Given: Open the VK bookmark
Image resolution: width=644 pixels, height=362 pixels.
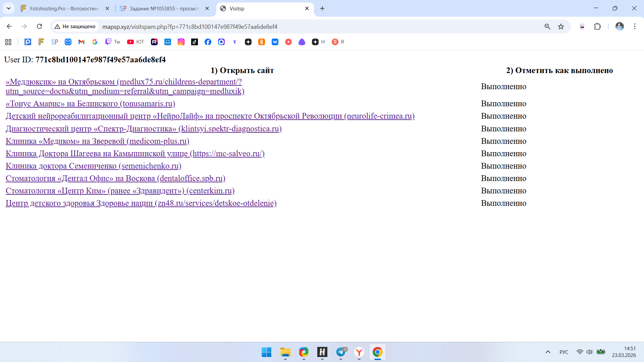Looking at the screenshot, I should coord(275,42).
